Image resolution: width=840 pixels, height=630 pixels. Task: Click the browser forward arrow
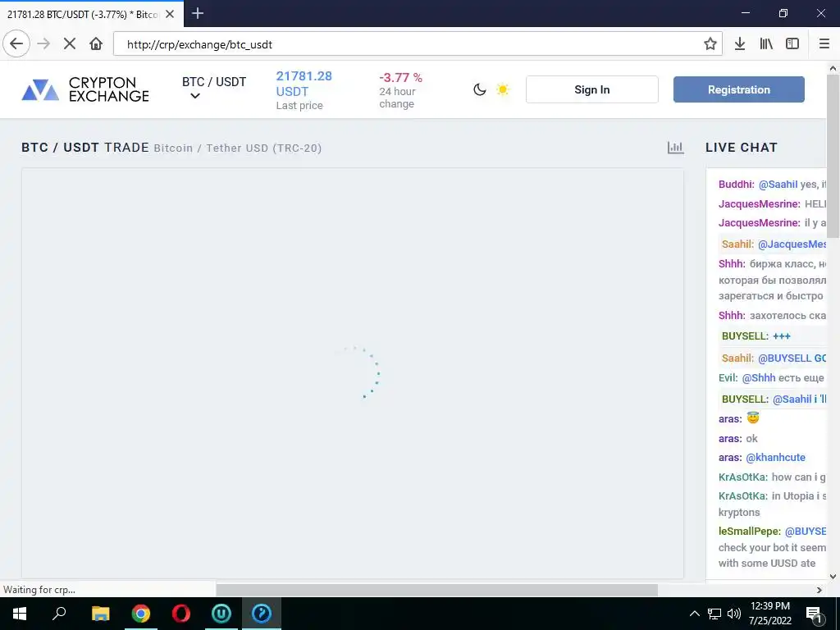point(43,44)
